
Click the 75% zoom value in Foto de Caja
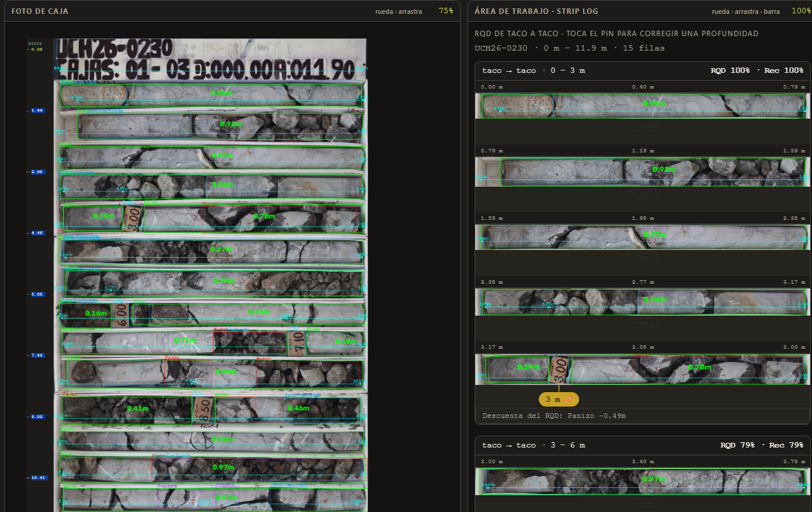pos(446,11)
